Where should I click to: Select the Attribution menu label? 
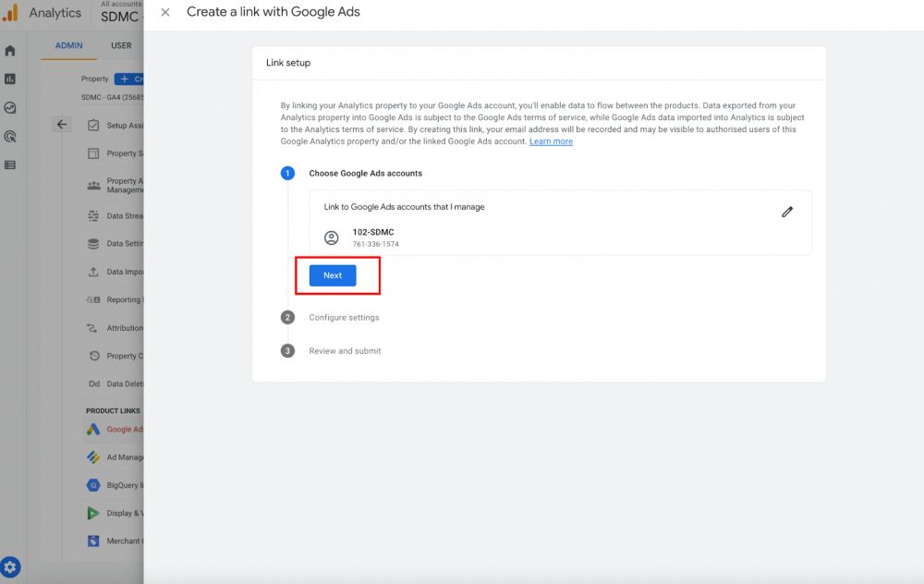pyautogui.click(x=125, y=328)
